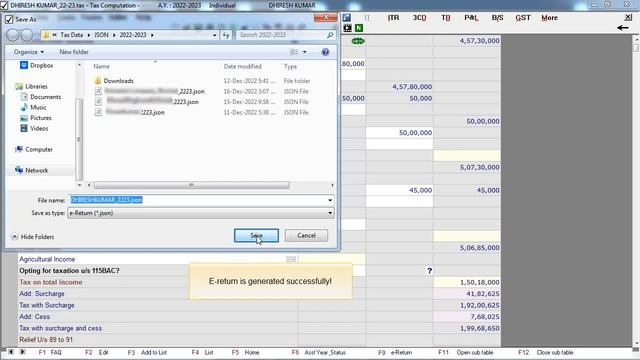Click the green oval icon in first row
This screenshot has width=640, height=360.
pos(358,41)
